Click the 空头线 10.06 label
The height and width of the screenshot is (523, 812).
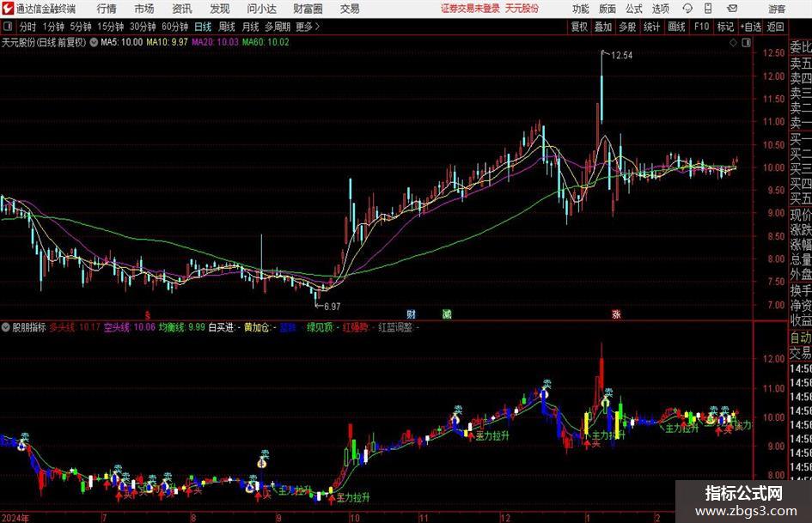pyautogui.click(x=129, y=327)
